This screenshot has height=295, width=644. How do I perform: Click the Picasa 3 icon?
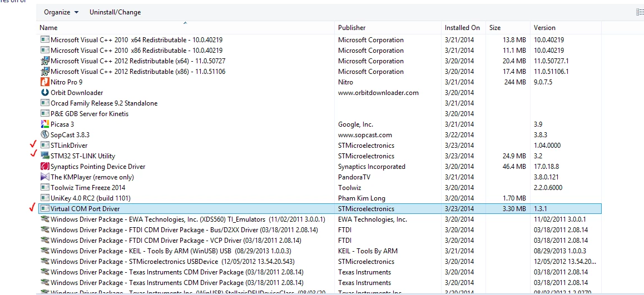44,124
